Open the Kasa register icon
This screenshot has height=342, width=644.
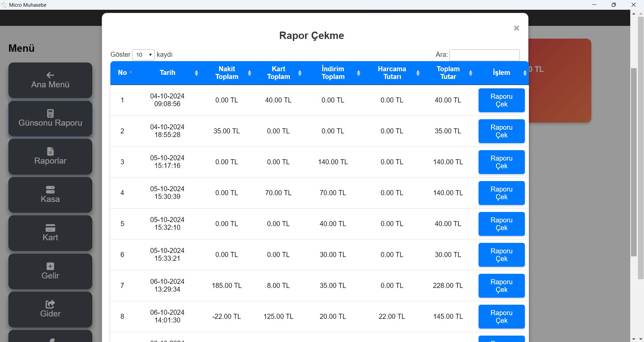(x=50, y=189)
